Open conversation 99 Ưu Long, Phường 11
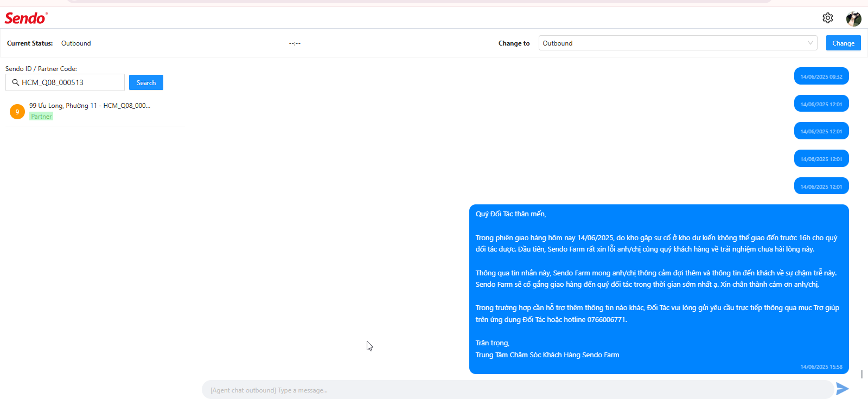Viewport: 868px width, 399px height. 95,111
